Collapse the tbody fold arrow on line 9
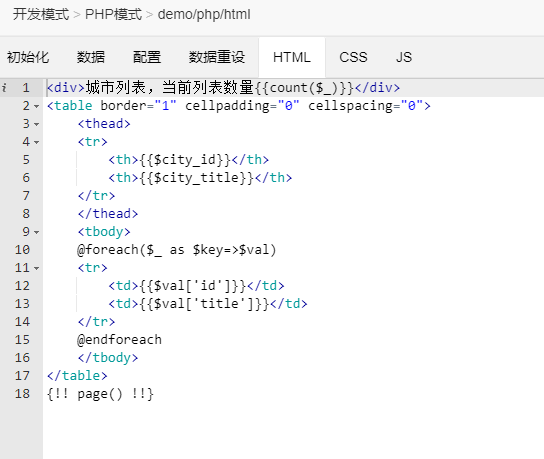The height and width of the screenshot is (459, 544). point(36,232)
